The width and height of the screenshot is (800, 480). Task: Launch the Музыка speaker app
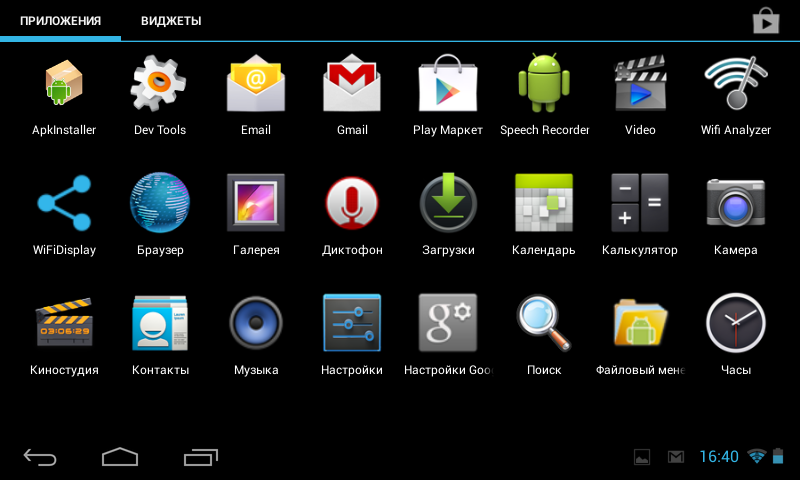(256, 323)
